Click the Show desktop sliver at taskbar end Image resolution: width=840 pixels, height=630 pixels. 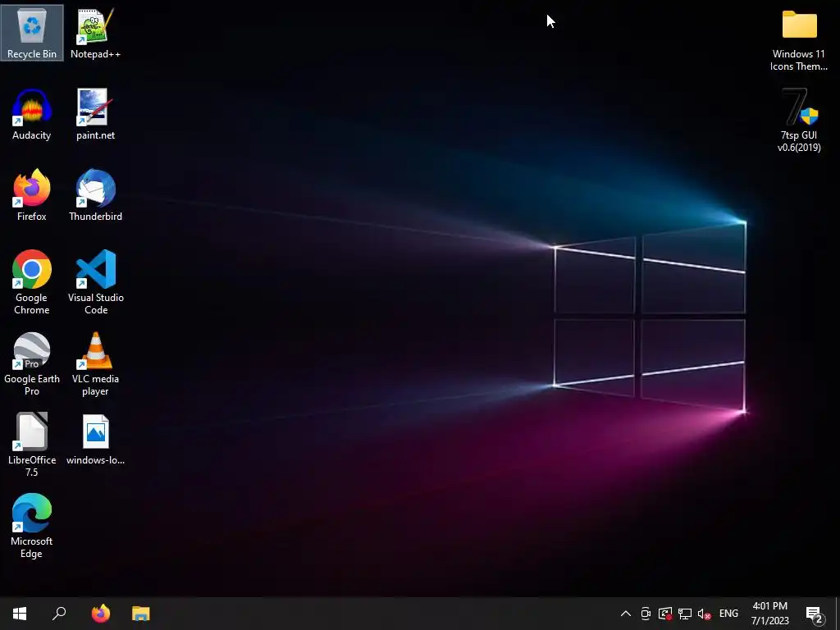pyautogui.click(x=838, y=614)
